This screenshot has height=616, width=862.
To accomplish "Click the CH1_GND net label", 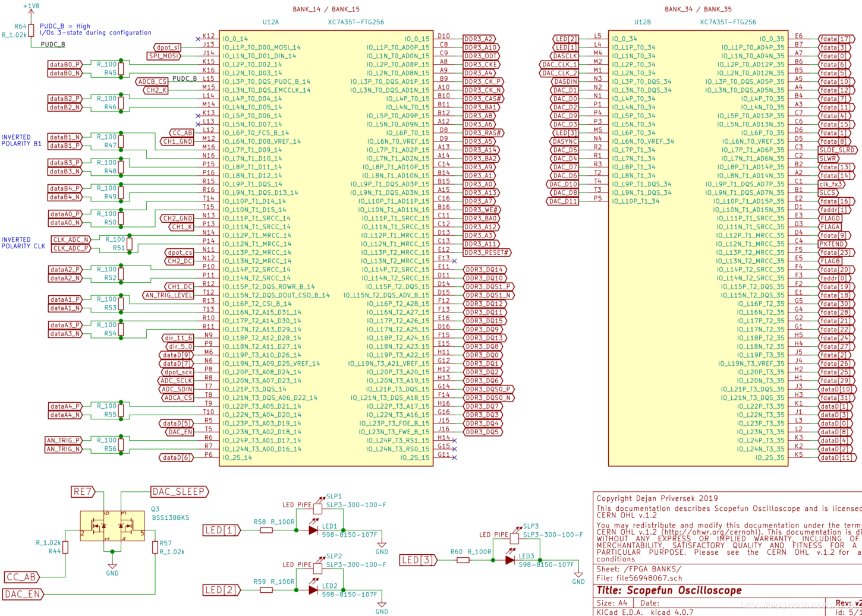I will (178, 141).
